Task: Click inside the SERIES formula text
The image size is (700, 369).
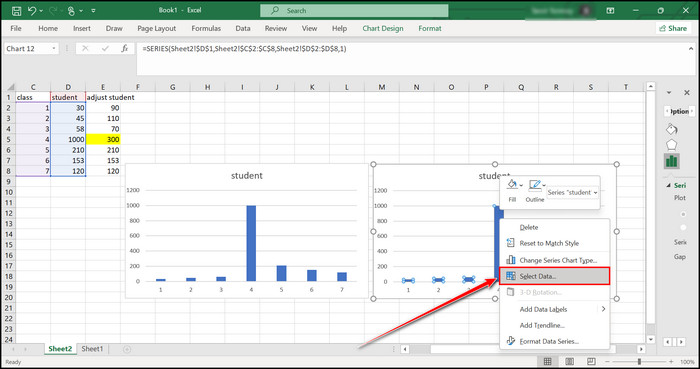Action: (244, 49)
